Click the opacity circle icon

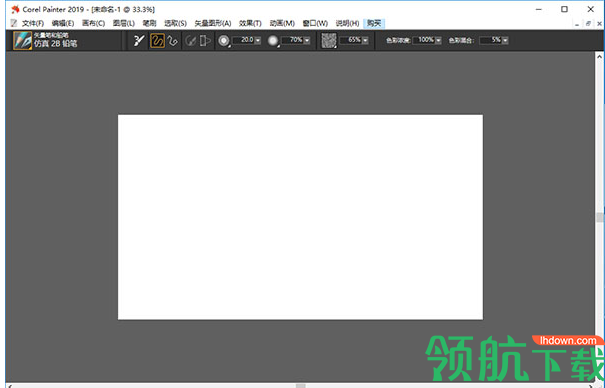[x=273, y=40]
